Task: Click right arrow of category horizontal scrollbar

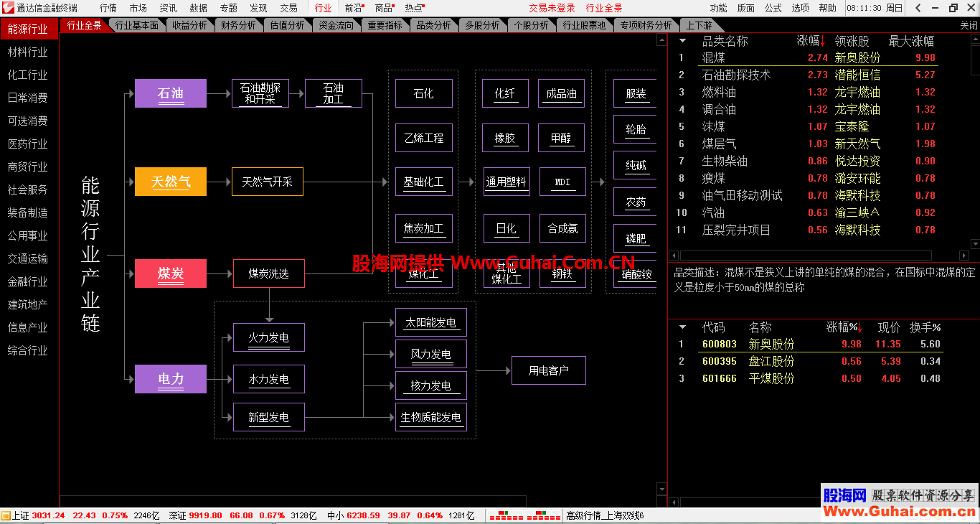Action: tap(963, 256)
